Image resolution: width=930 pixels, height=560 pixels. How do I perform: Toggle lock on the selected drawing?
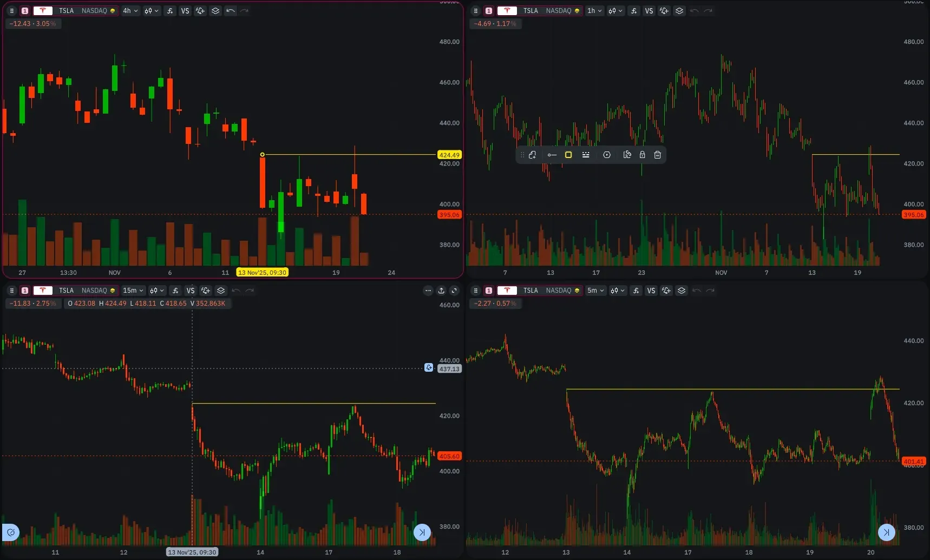pyautogui.click(x=642, y=155)
